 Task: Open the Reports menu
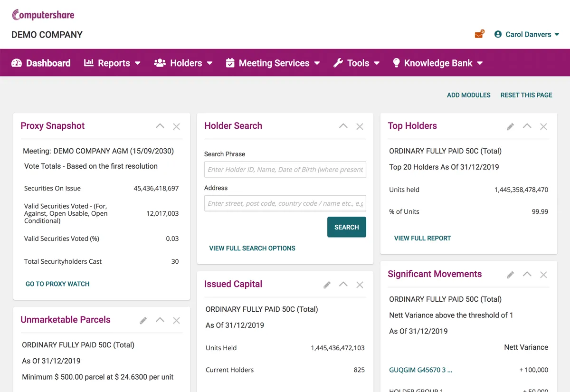click(x=113, y=62)
